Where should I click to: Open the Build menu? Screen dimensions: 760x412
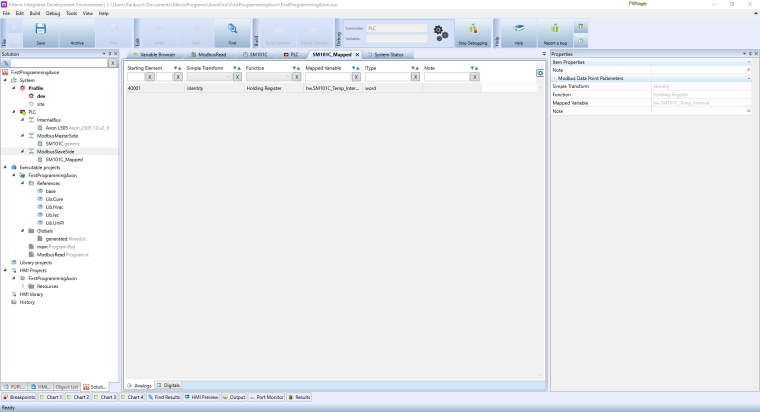[35, 13]
